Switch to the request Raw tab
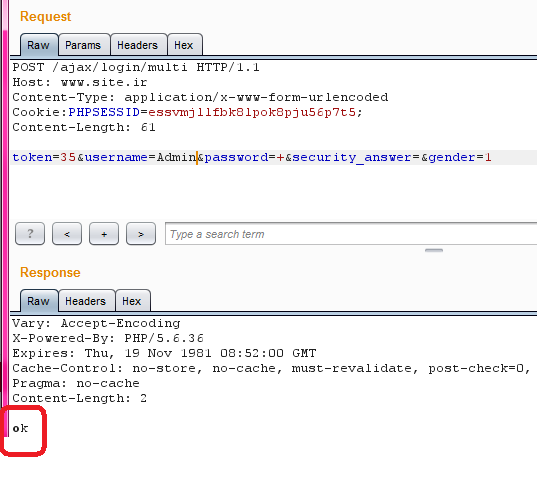The image size is (537, 495). 39,45
